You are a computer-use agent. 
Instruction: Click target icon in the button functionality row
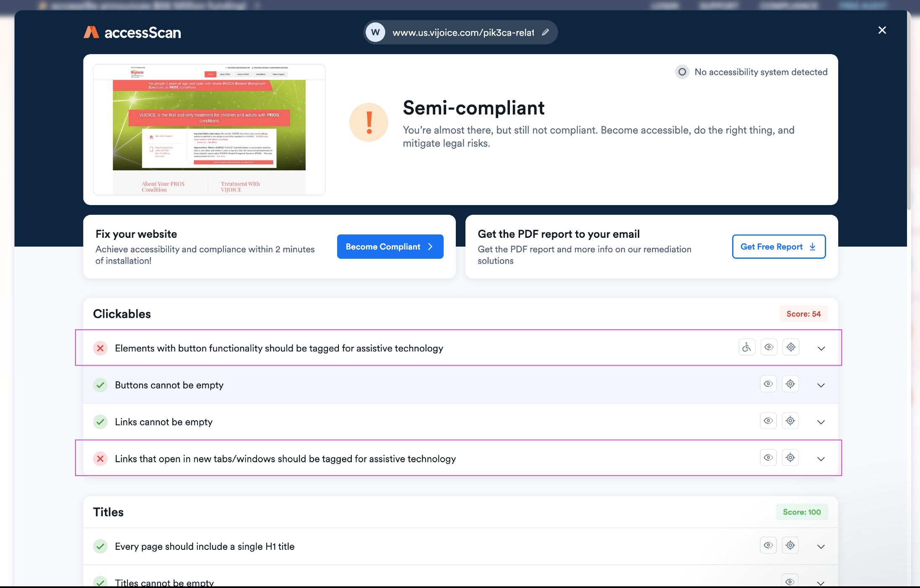pos(790,347)
